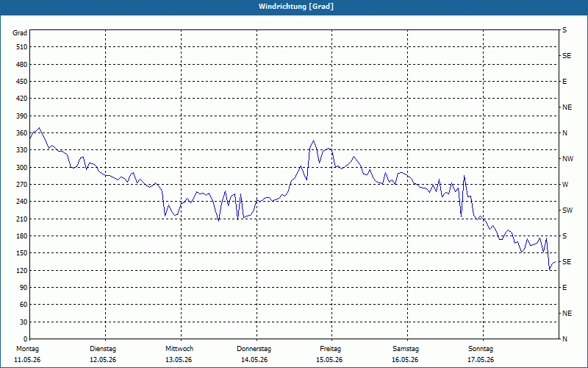
Task: Click the 0 y-axis value
Action: [x=26, y=339]
